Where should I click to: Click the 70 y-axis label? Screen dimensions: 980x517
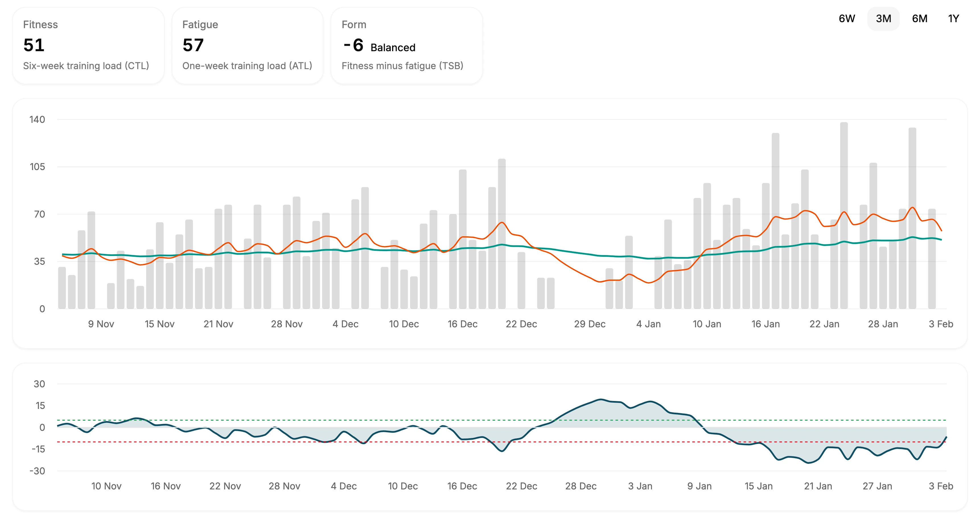pyautogui.click(x=40, y=214)
